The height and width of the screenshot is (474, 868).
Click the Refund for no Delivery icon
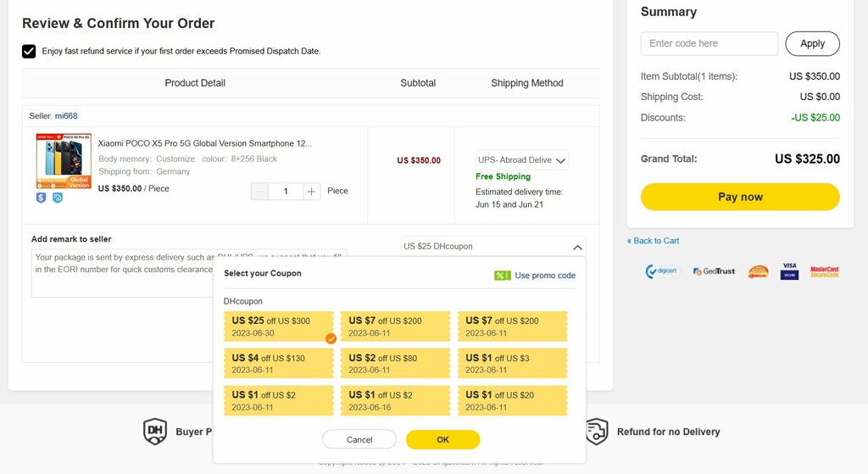(x=597, y=432)
